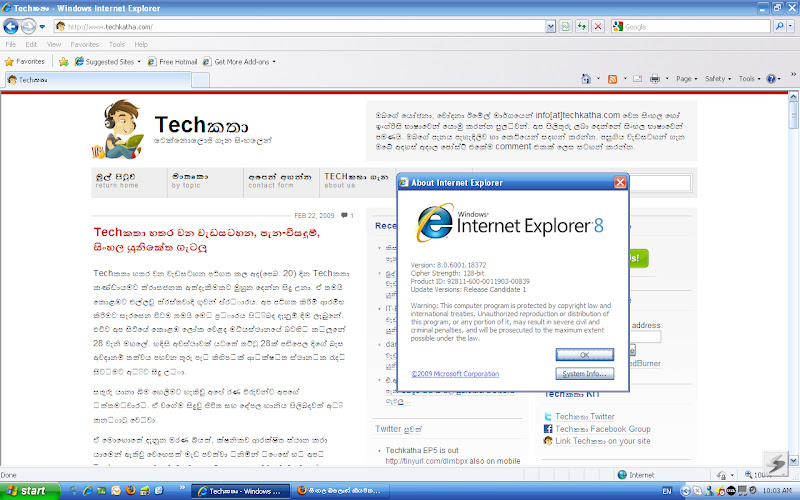Open Free Hotmail favorite link

[172, 62]
